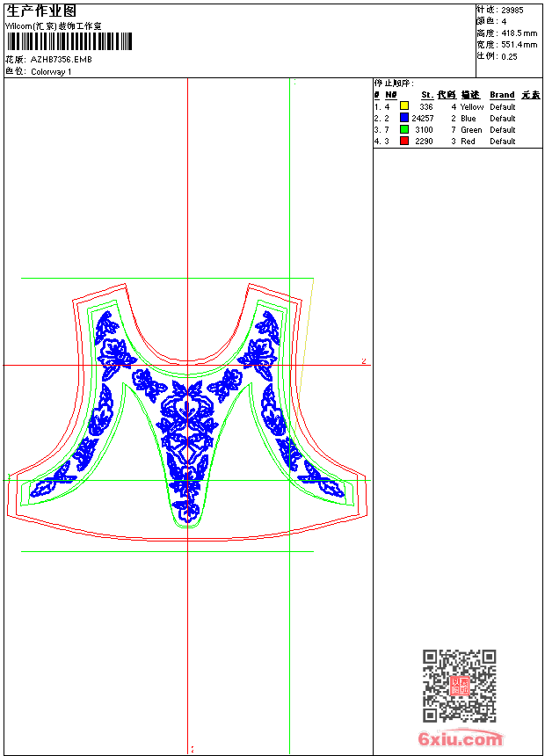
Task: Click the Green description text
Action: click(x=471, y=130)
